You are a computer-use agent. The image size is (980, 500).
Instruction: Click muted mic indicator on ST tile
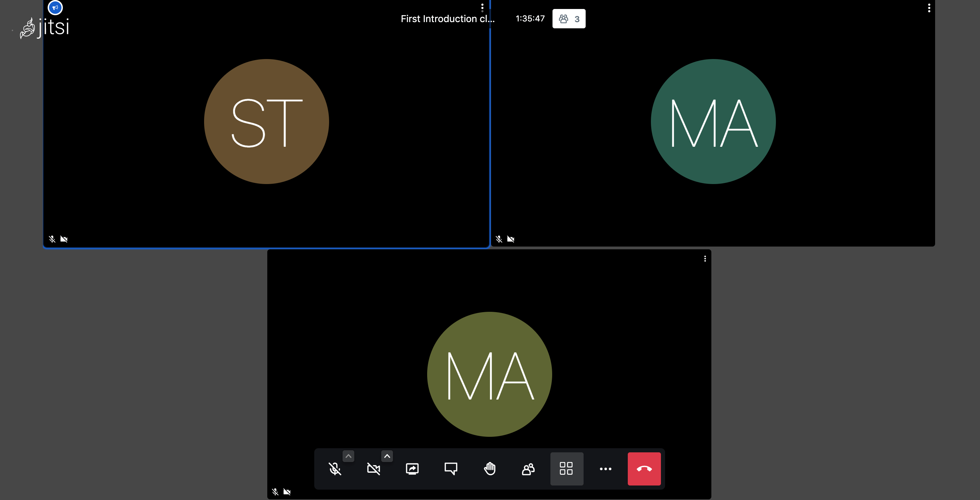52,239
